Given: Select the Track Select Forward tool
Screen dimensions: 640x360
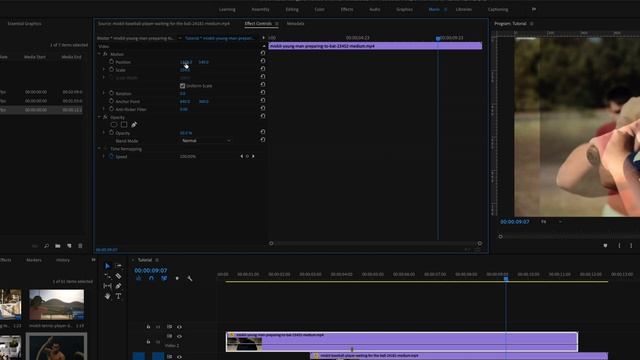Looking at the screenshot, I should coord(118,266).
